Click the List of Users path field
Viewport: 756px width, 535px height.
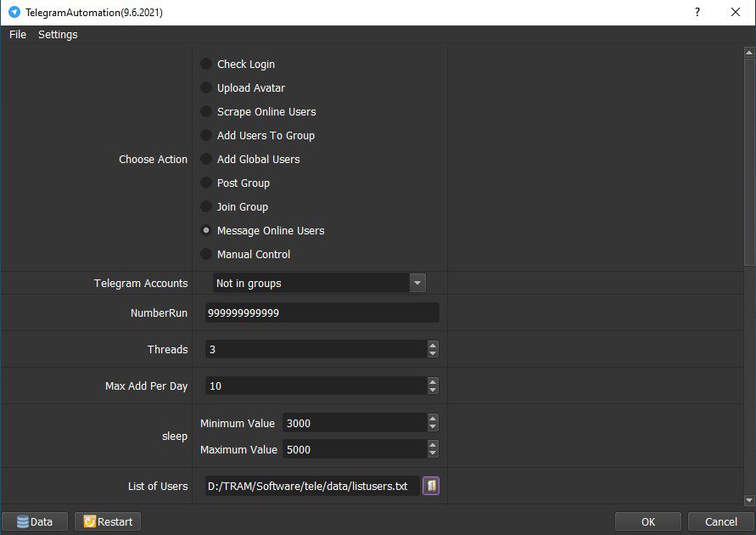pos(312,486)
